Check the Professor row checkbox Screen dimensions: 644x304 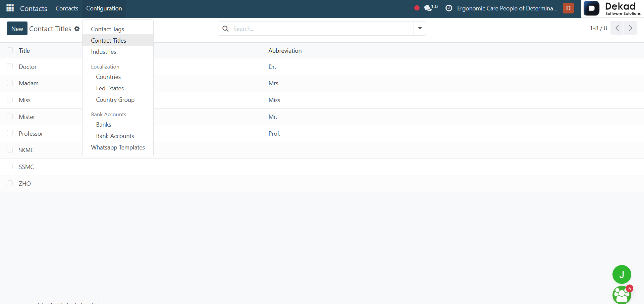[10, 133]
